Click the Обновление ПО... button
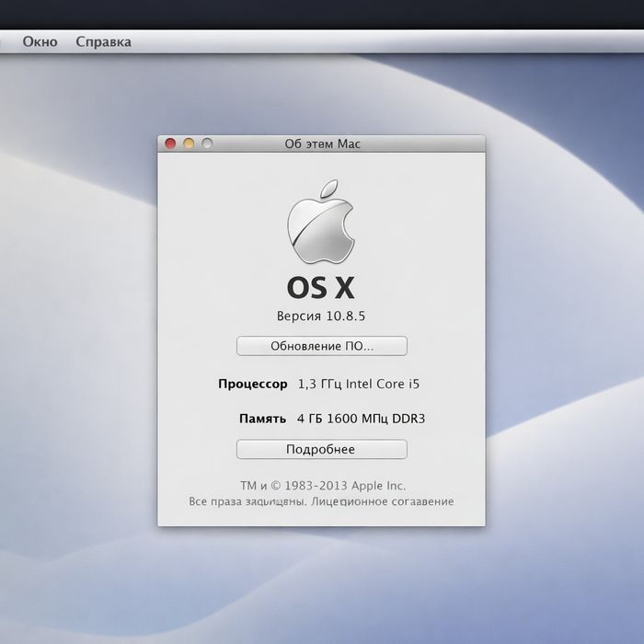The image size is (644, 644). (322, 346)
